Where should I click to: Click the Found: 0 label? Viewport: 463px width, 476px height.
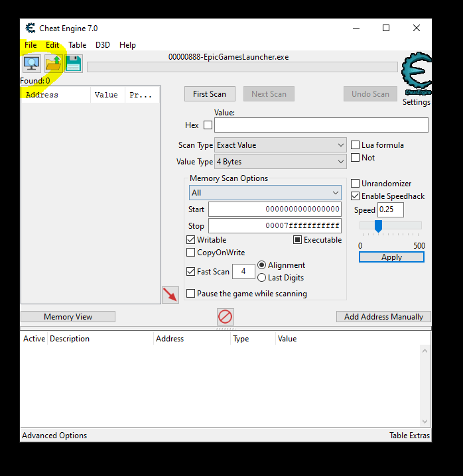[x=35, y=81]
